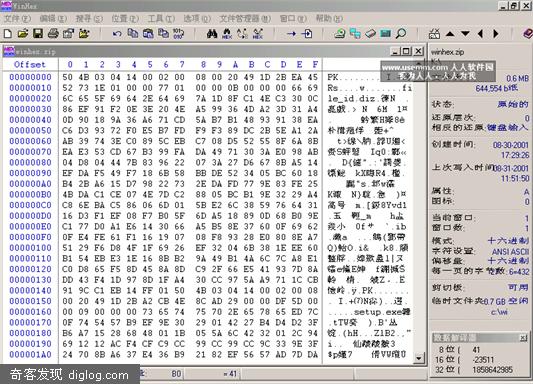Image resolution: width=533 pixels, height=384 pixels.
Task: Open the 搜寻(S) Search menu
Action: [x=89, y=18]
